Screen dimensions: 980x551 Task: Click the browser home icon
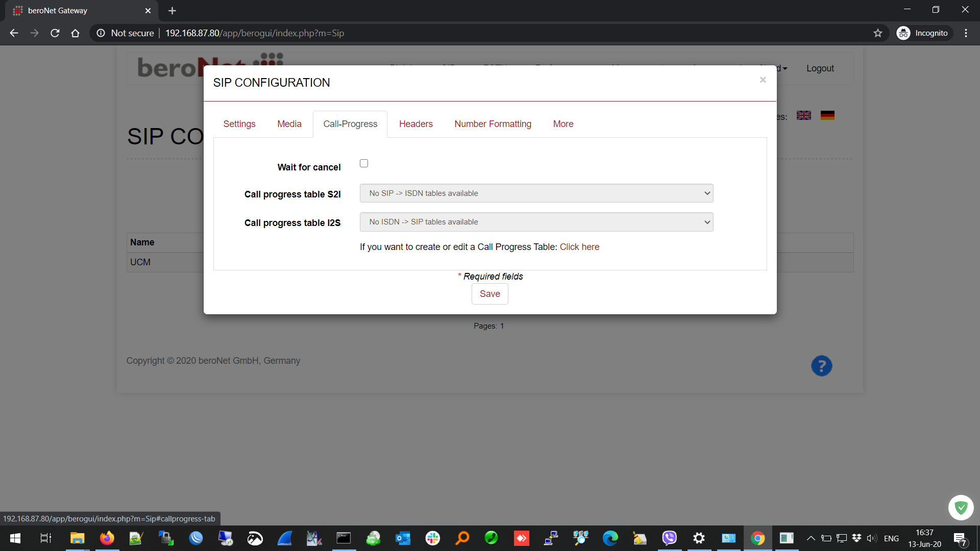coord(75,33)
